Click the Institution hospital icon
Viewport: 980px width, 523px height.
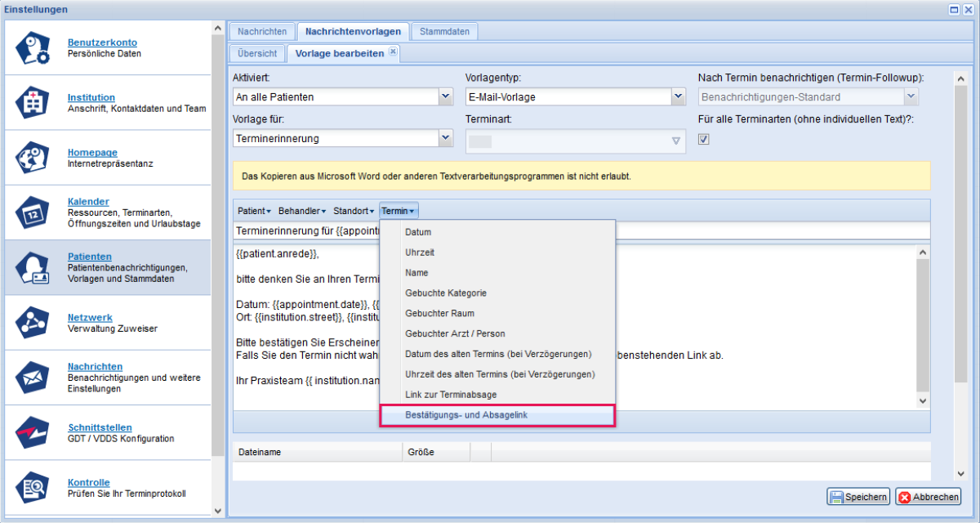tap(33, 103)
